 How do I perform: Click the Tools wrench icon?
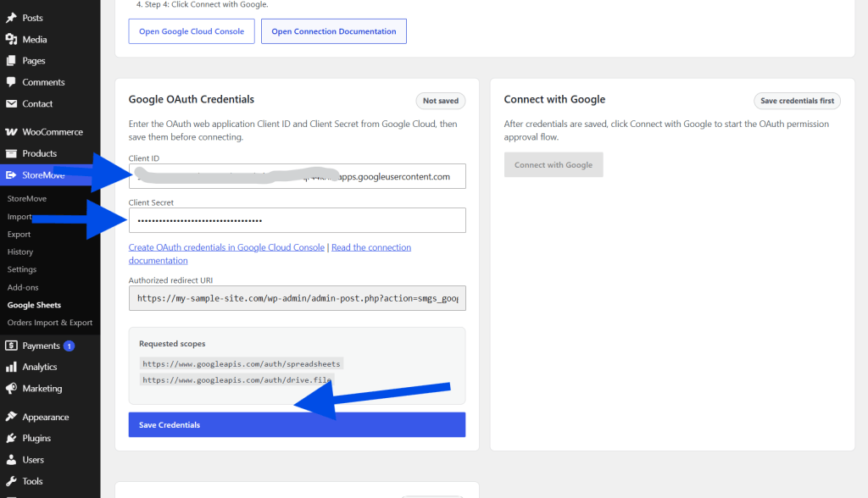11,481
